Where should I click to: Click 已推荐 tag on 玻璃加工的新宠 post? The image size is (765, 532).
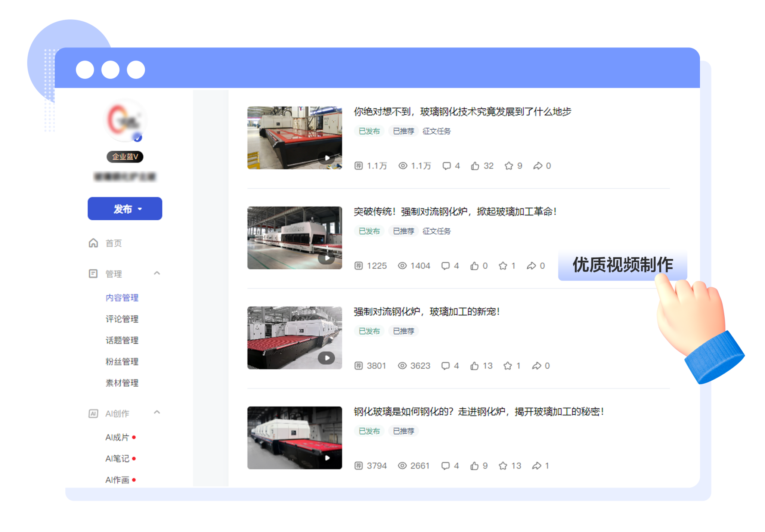tap(403, 331)
